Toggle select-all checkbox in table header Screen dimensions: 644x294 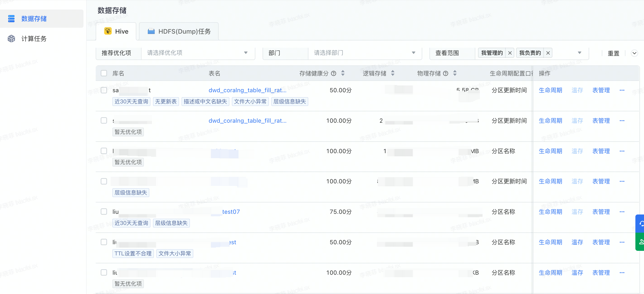click(104, 73)
